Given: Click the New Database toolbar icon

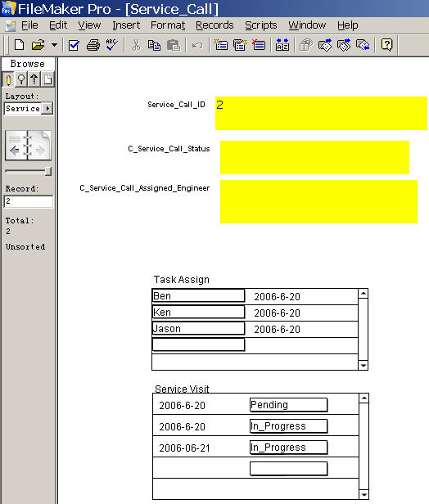Looking at the screenshot, I should coord(19,45).
